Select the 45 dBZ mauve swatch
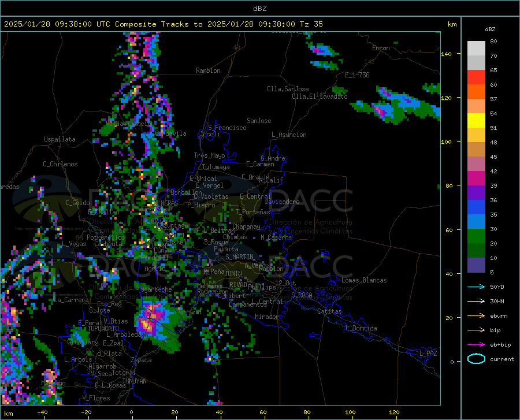 (476, 163)
